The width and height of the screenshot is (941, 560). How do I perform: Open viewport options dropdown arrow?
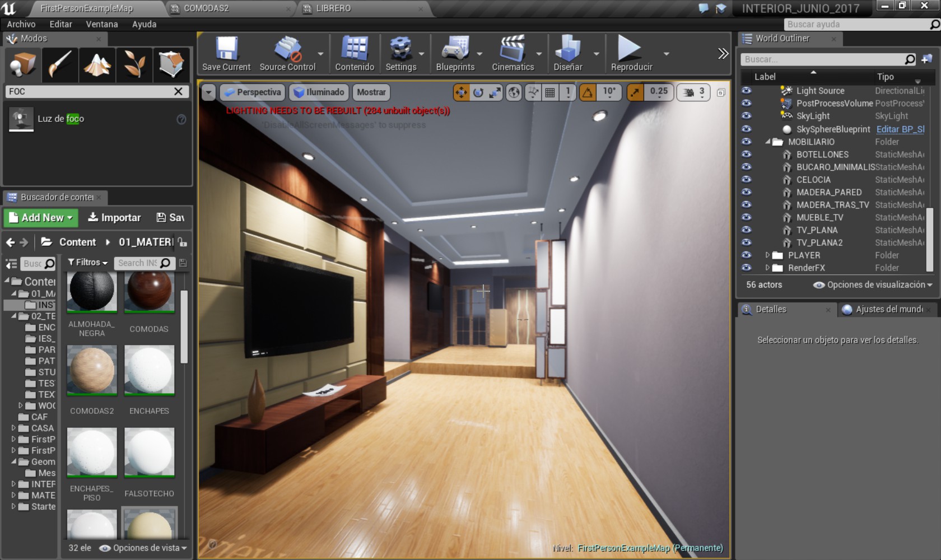pos(208,92)
